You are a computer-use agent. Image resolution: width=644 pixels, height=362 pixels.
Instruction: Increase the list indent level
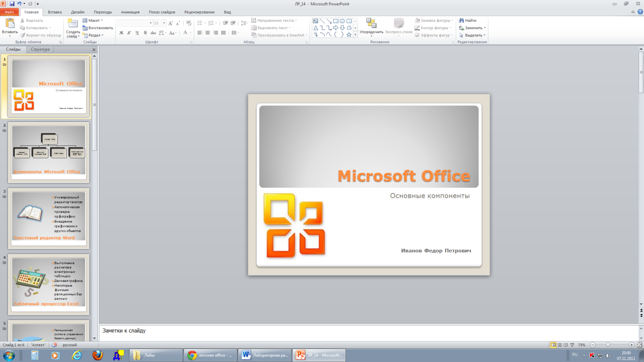point(233,23)
